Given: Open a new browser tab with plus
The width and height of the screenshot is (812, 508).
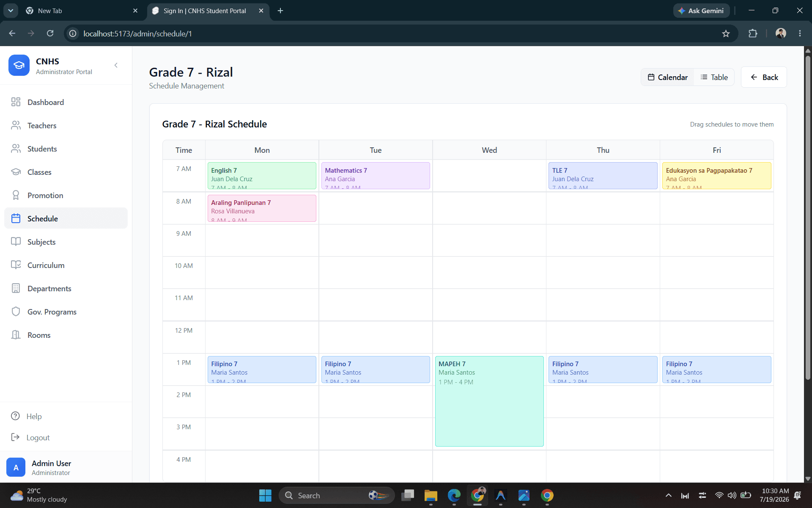Looking at the screenshot, I should pos(280,11).
